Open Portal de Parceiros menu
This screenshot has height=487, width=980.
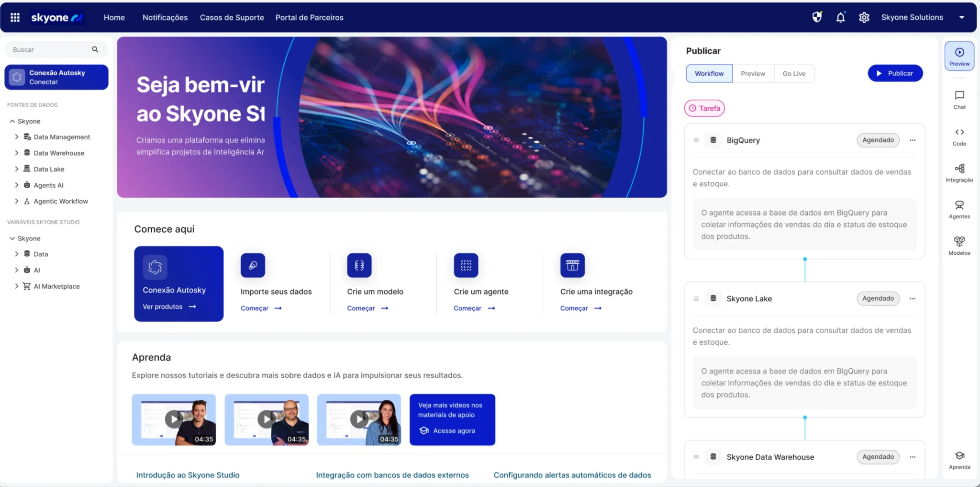point(310,17)
